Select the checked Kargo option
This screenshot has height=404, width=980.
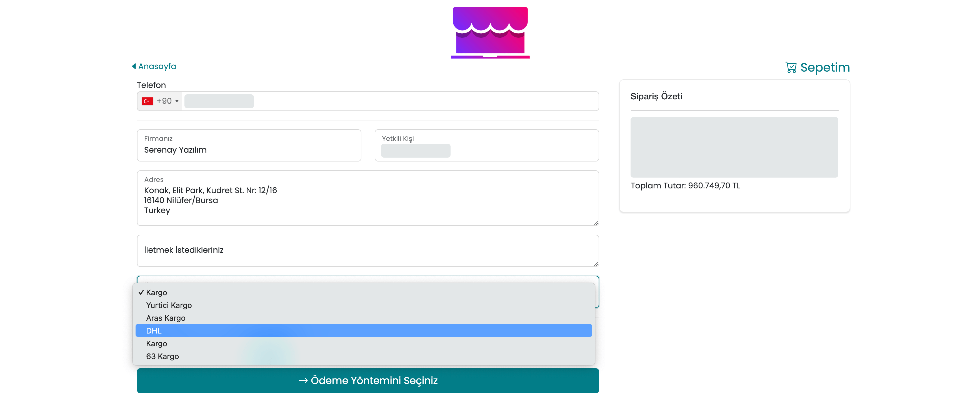(156, 292)
